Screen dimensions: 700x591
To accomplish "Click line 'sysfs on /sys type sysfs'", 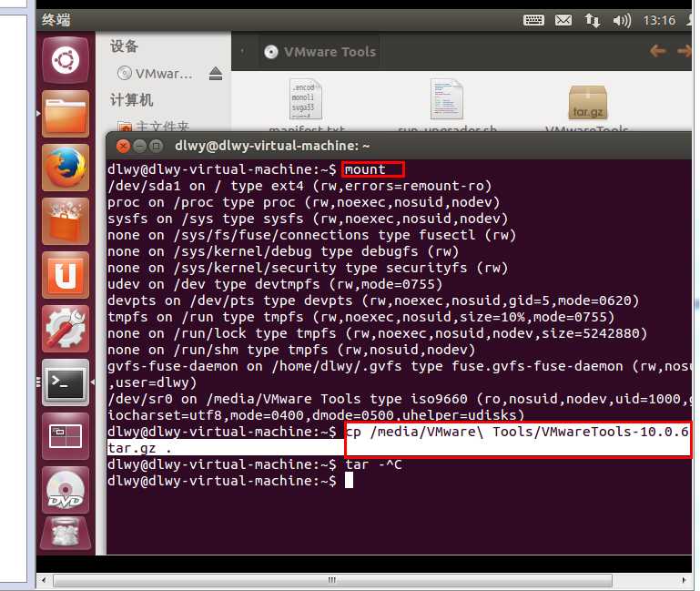I will point(308,219).
